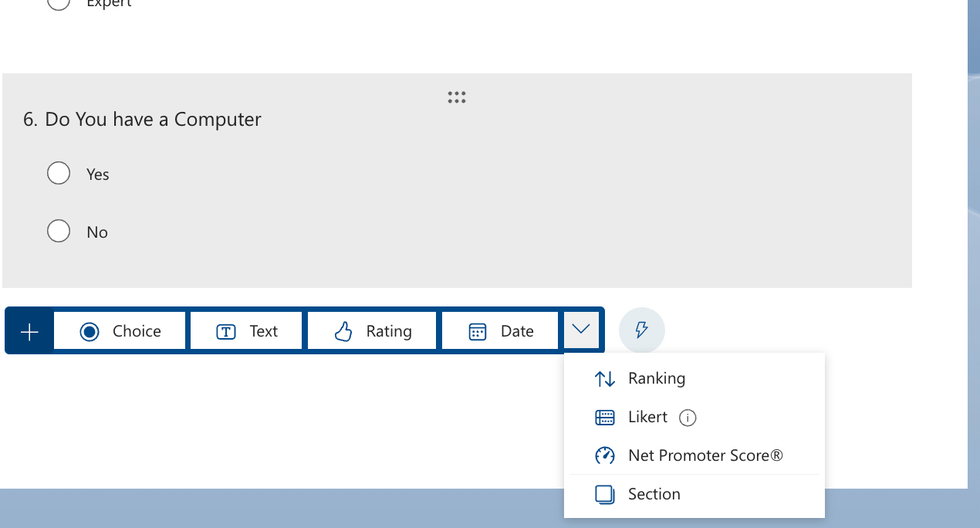Click the Choice button to add a question

click(120, 330)
